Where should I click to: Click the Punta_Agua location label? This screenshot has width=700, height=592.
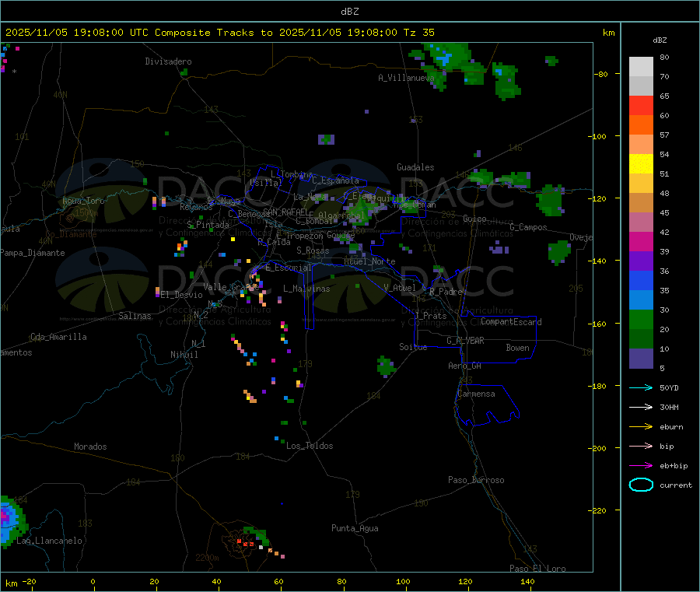click(x=355, y=528)
